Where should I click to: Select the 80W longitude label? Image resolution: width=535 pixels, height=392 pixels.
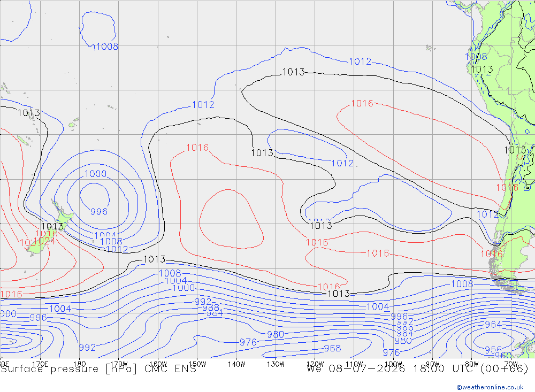pos(472,364)
